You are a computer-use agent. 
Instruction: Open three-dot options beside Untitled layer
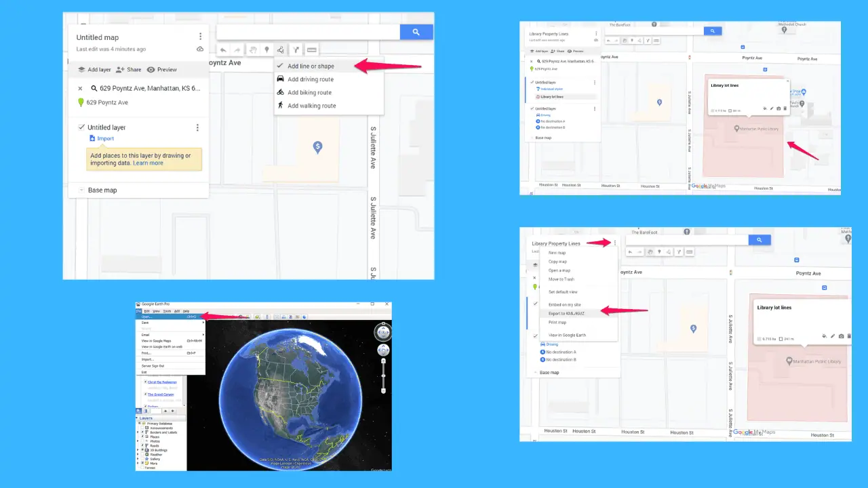point(197,127)
